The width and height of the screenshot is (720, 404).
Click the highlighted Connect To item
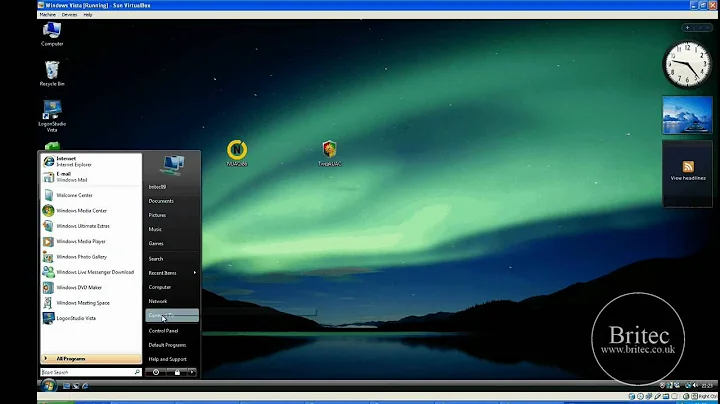coord(172,315)
